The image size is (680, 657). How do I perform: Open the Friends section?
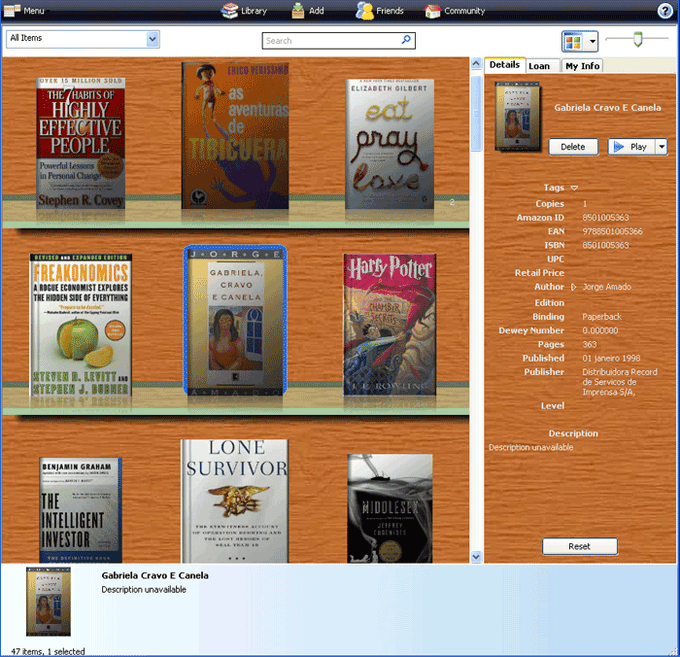(x=379, y=10)
